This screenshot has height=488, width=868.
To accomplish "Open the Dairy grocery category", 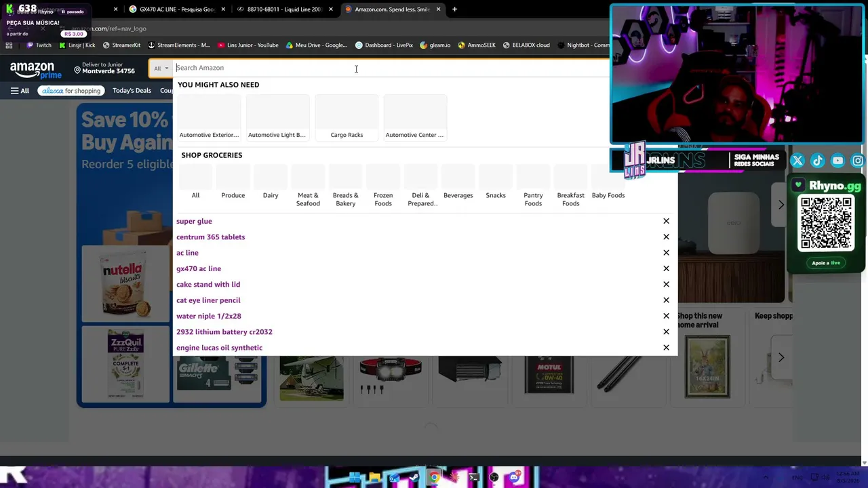I will click(x=271, y=183).
